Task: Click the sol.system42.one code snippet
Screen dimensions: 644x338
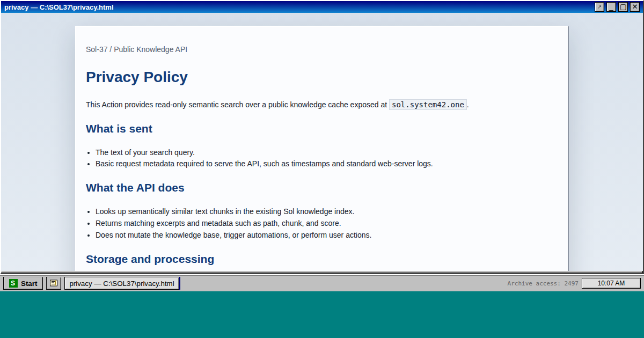Action: [428, 105]
